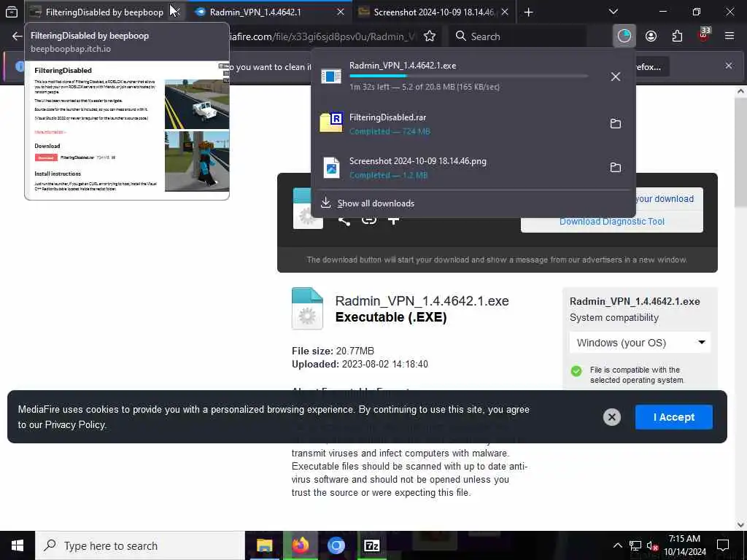Open File Explorer from taskbar

(264, 545)
